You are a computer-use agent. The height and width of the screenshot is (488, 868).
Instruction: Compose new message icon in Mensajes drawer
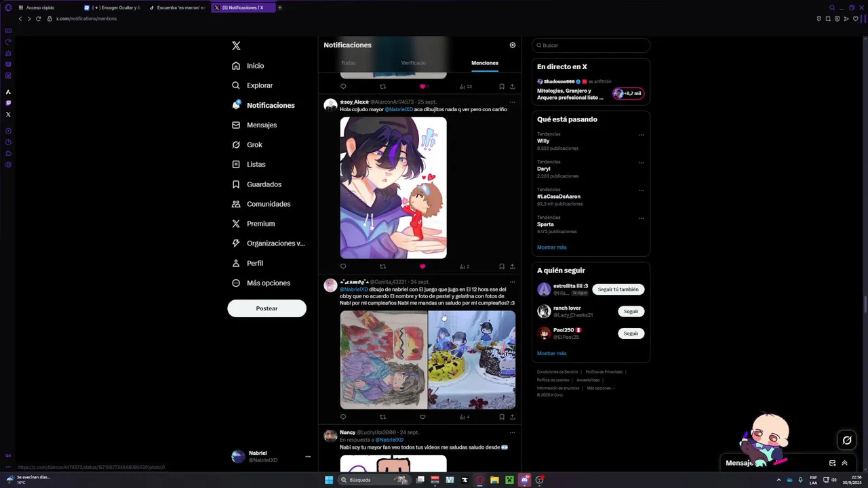pyautogui.click(x=832, y=463)
